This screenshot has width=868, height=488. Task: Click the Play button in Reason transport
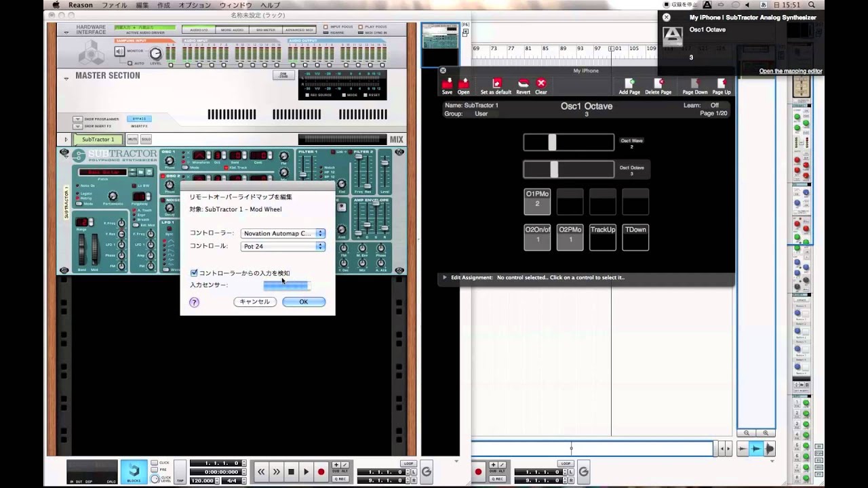coord(306,472)
